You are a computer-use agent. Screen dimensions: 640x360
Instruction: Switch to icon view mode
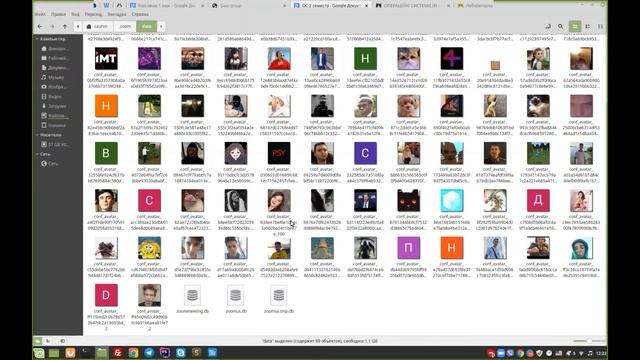(575, 27)
